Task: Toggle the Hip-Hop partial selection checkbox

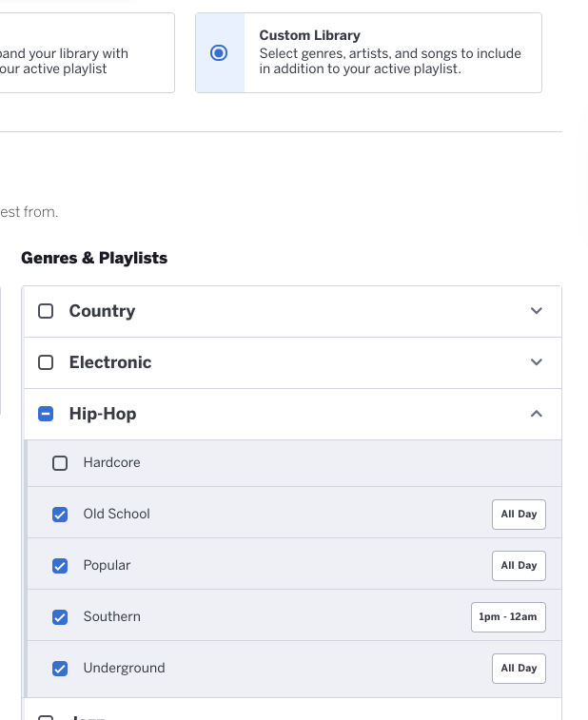Action: [x=46, y=414]
